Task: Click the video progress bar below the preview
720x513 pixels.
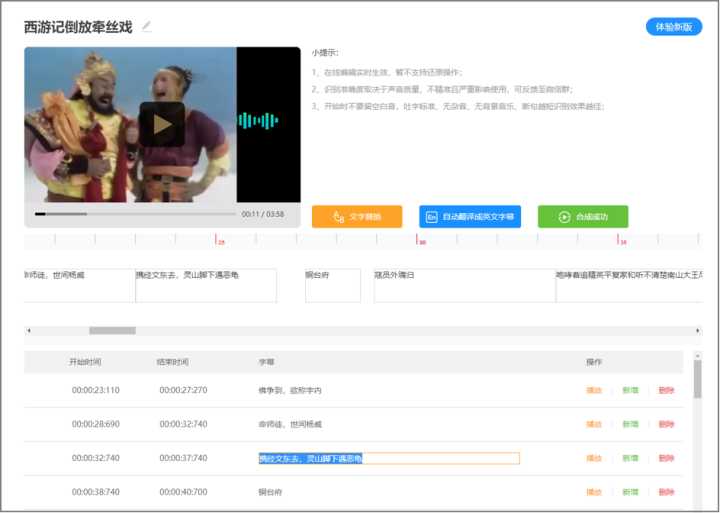Action: click(x=135, y=214)
